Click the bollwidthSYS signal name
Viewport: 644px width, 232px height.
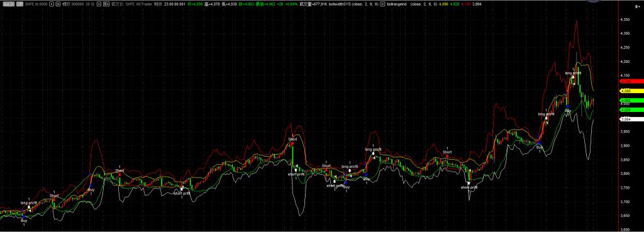click(340, 4)
